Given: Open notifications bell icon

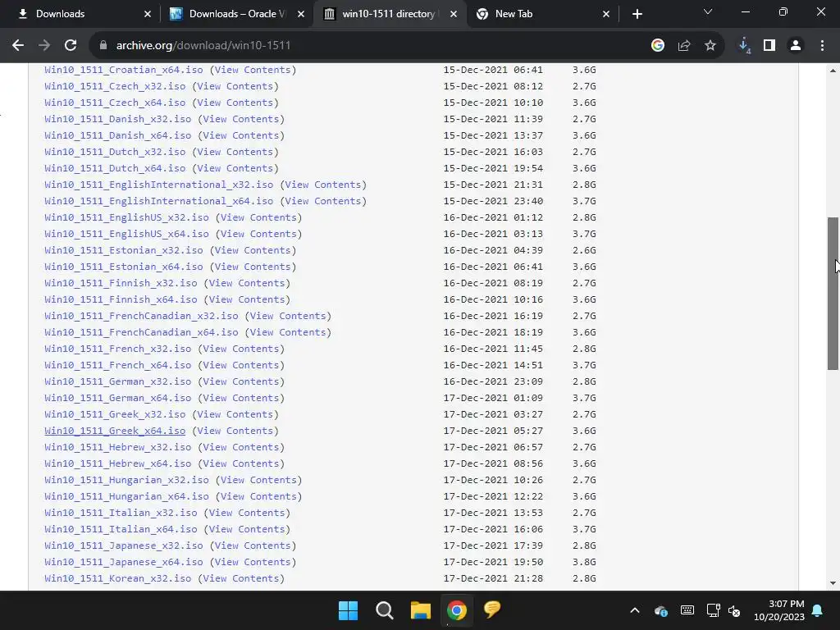Looking at the screenshot, I should point(818,610).
